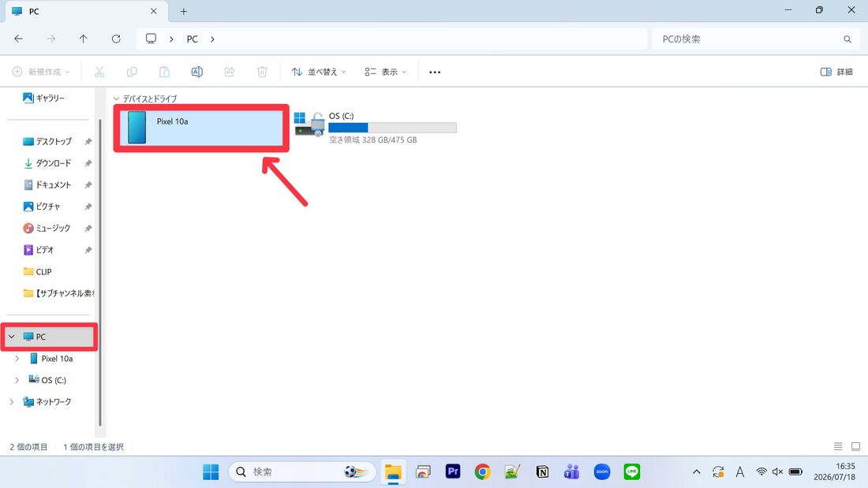Open the Windows Start menu
Image resolution: width=868 pixels, height=488 pixels.
(x=211, y=472)
